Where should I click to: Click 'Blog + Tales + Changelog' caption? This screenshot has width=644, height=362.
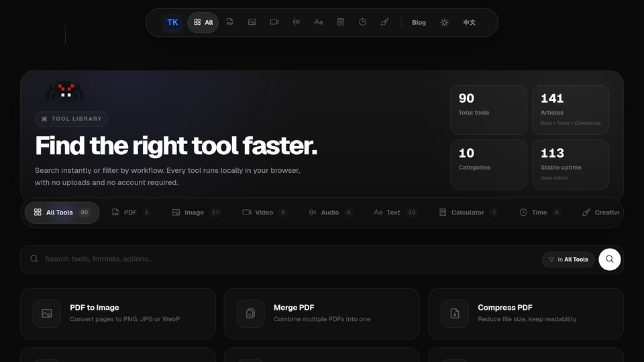pyautogui.click(x=570, y=123)
